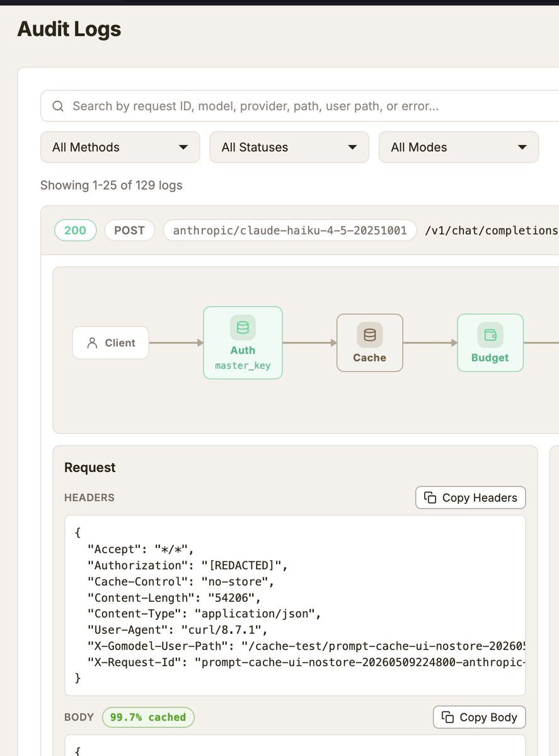Viewport: 559px width, 756px height.
Task: Open the All Statuses dropdown
Action: click(289, 147)
